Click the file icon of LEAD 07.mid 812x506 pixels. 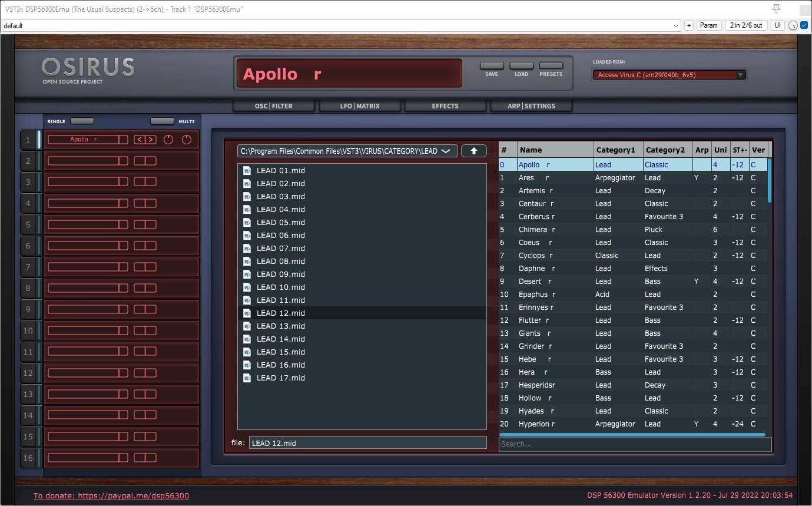[x=247, y=249]
